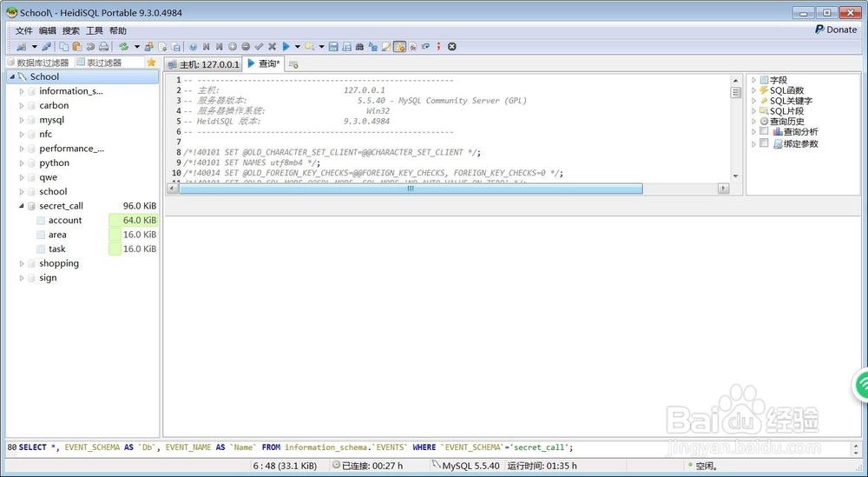Screen dimensions: 868x477
Task: Open the 工具 menu
Action: [x=94, y=30]
